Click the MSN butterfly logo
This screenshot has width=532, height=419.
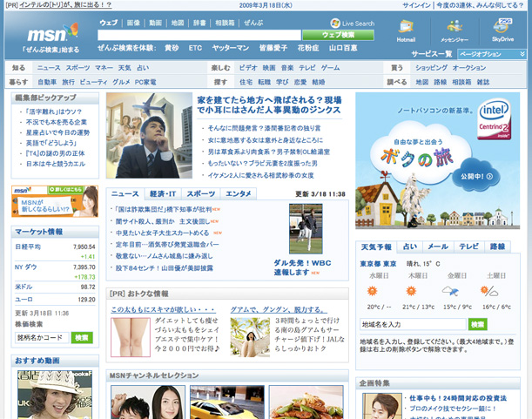53,33
